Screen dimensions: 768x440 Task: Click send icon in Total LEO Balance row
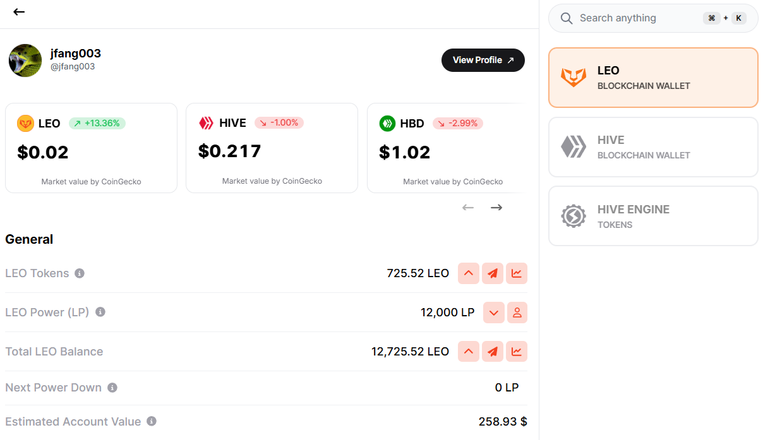coord(492,351)
